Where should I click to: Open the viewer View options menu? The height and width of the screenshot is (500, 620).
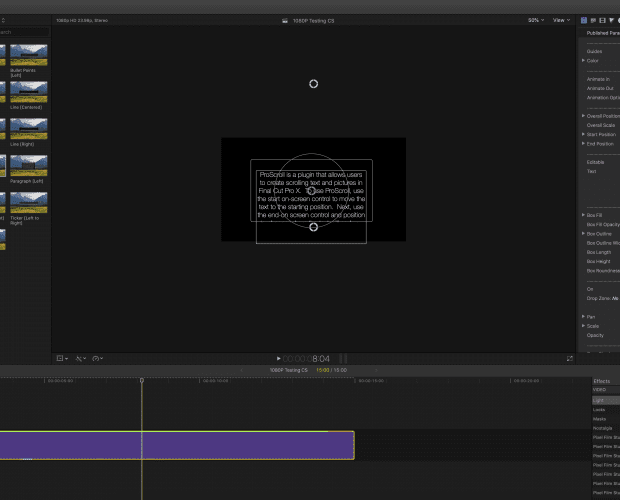pyautogui.click(x=561, y=20)
